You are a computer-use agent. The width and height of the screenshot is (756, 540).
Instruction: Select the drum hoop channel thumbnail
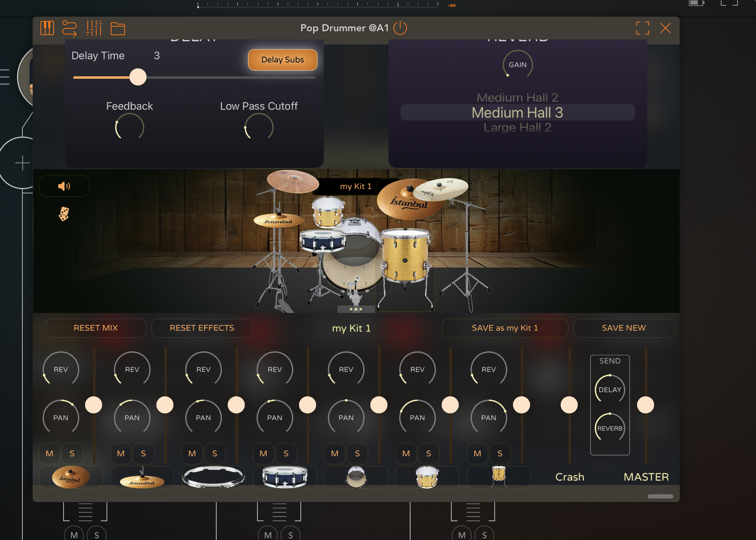click(213, 477)
